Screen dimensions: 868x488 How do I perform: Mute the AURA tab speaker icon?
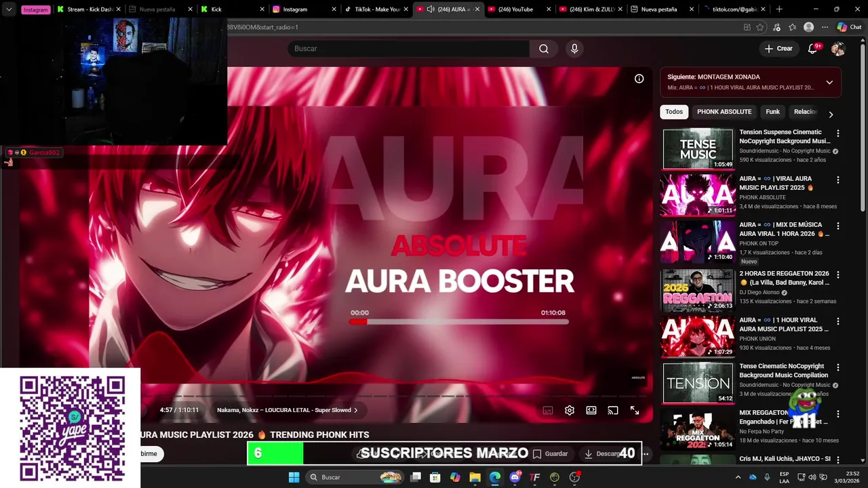(431, 9)
